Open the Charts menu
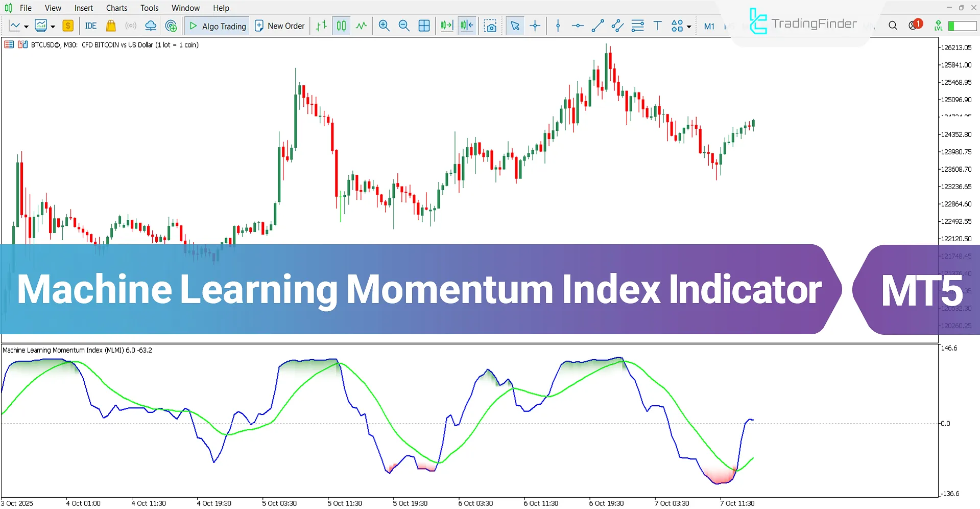This screenshot has height=509, width=980. point(116,8)
